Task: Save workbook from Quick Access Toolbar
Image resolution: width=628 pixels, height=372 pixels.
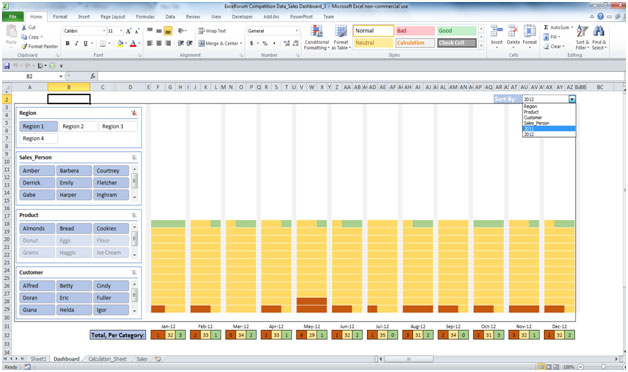Action: tap(7, 66)
